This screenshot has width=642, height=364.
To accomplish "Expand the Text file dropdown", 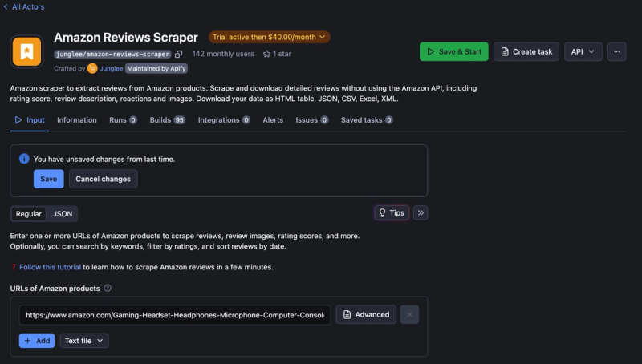I will click(x=84, y=341).
